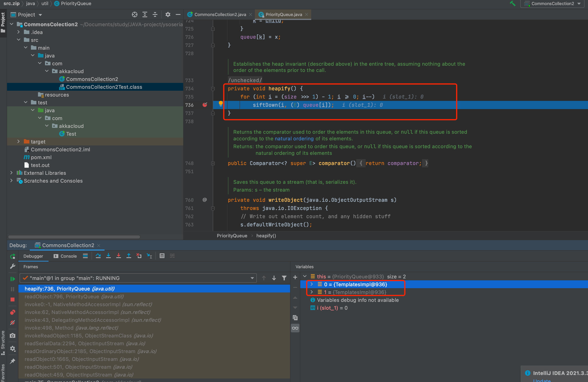Viewport: 588px width, 382px height.
Task: Expand Scratches and Consoles node
Action: (x=11, y=181)
